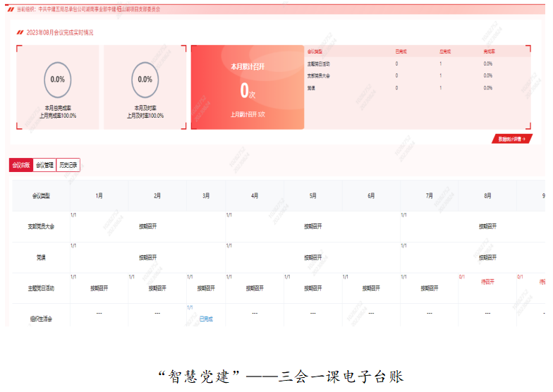This screenshot has height=392, width=553.
Task: Open red 待召开 status for 主题党日活动 8月
Action: click(x=487, y=282)
